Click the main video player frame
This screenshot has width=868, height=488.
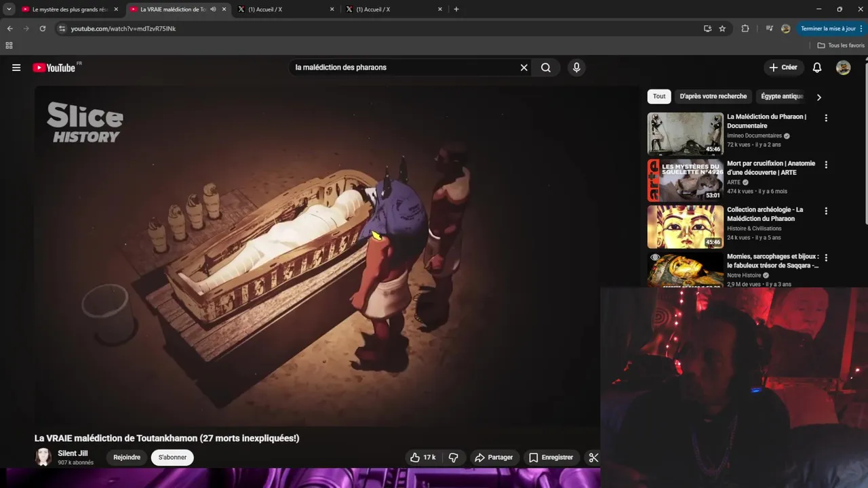337,256
